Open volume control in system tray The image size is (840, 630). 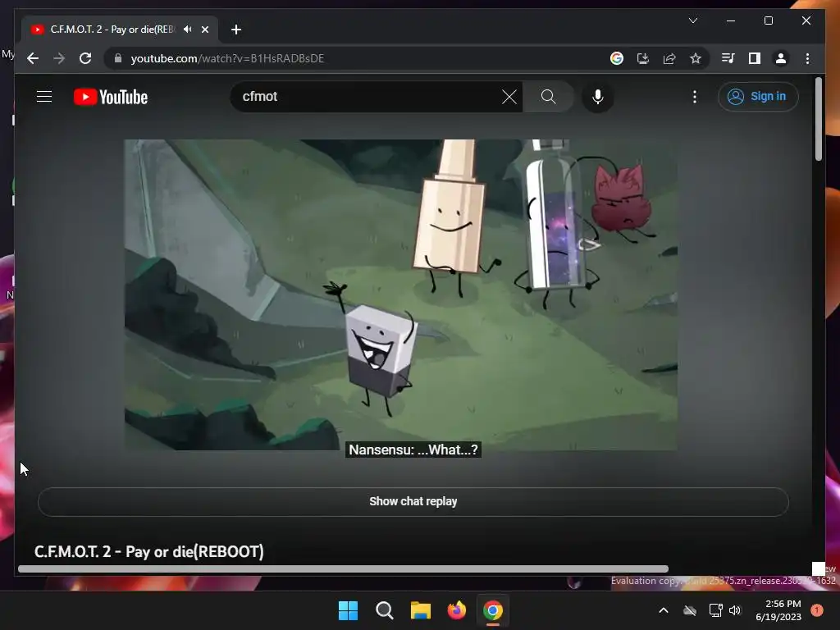[x=735, y=610]
